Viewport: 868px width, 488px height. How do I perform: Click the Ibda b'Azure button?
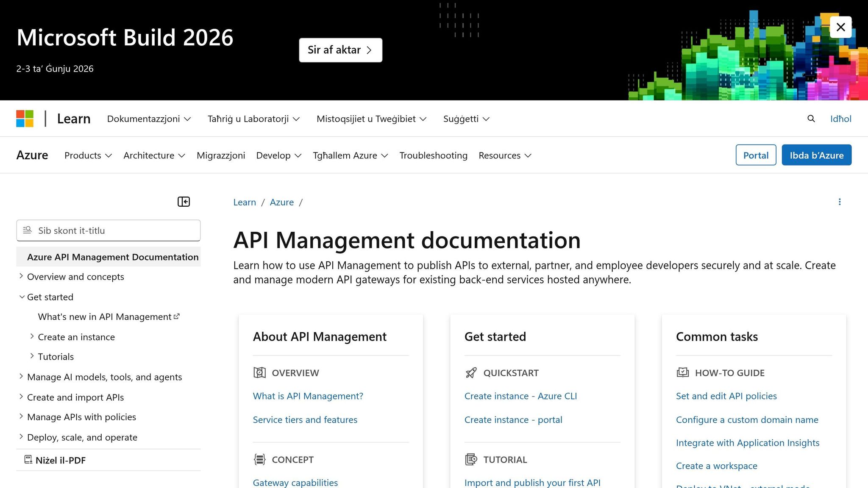(x=816, y=155)
